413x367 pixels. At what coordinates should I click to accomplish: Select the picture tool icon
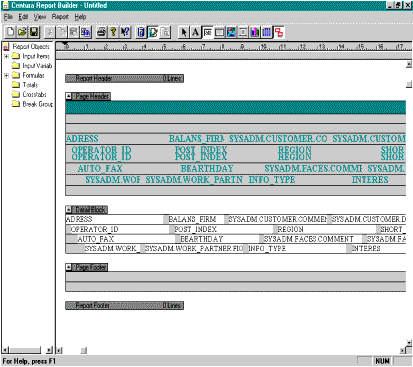pos(231,32)
